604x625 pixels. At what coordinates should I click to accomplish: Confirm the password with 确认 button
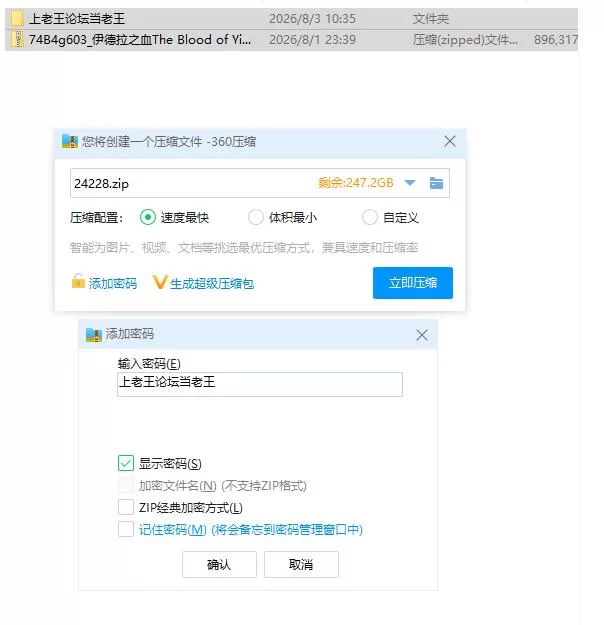(219, 564)
